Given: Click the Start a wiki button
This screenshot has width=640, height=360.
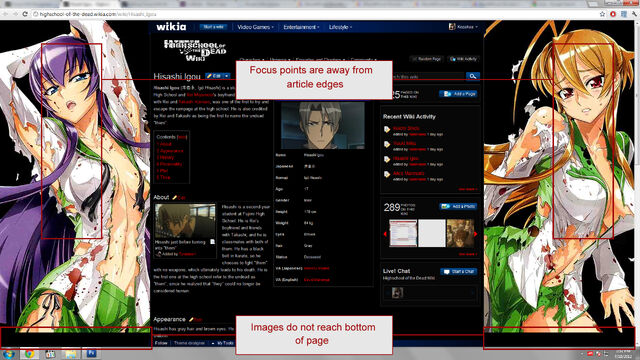Looking at the screenshot, I should [x=213, y=27].
